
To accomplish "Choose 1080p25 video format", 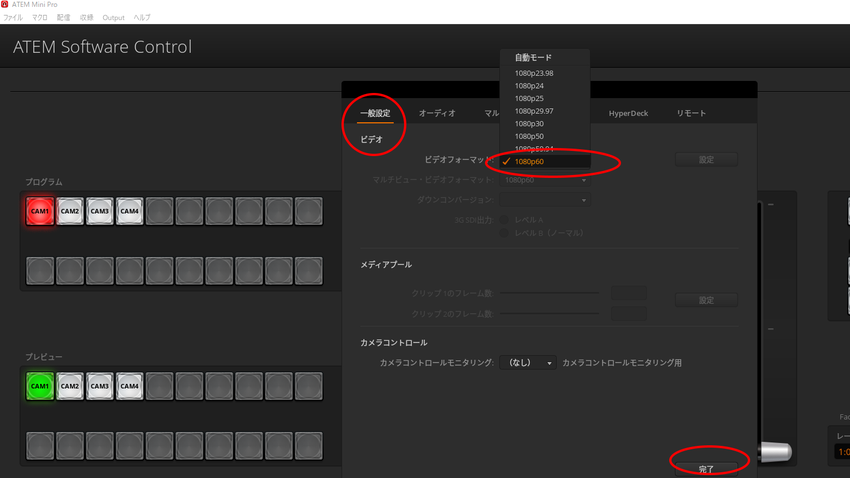I will pos(545,98).
